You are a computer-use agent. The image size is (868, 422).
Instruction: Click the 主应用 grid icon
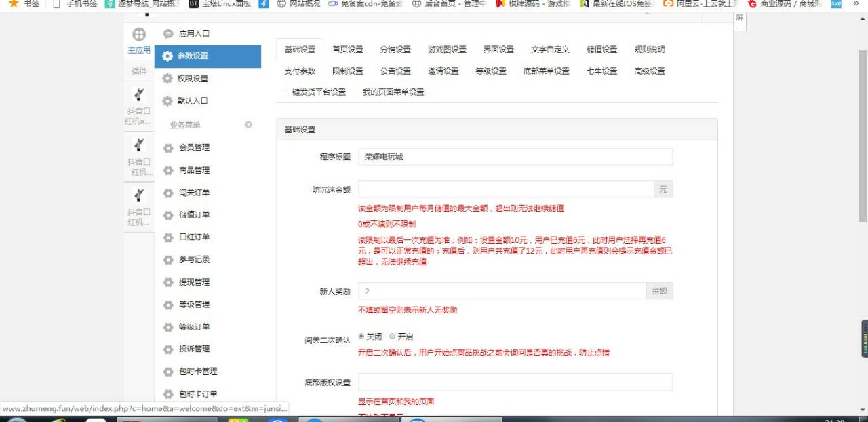(139, 35)
